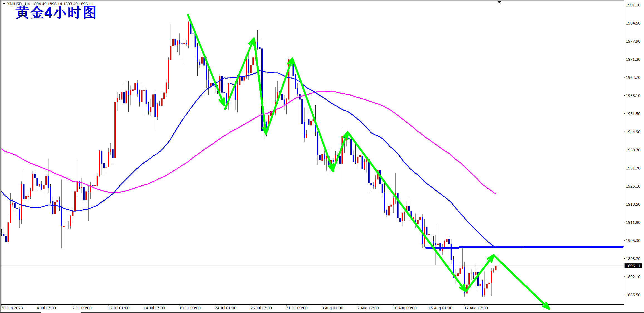Click the 30 Jun 2023 date label
The height and width of the screenshot is (313, 644).
(12, 308)
